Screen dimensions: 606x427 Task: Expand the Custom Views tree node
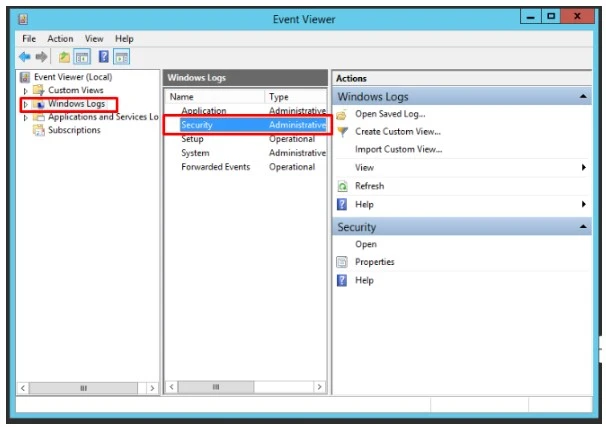pyautogui.click(x=26, y=90)
